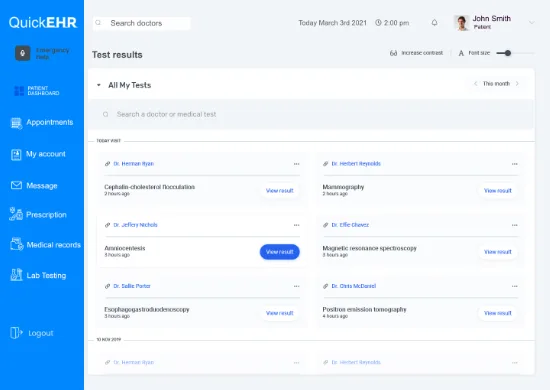View result for Magnetic resonance spectroscopy
Viewport: 550px width, 390px height.
coord(498,252)
